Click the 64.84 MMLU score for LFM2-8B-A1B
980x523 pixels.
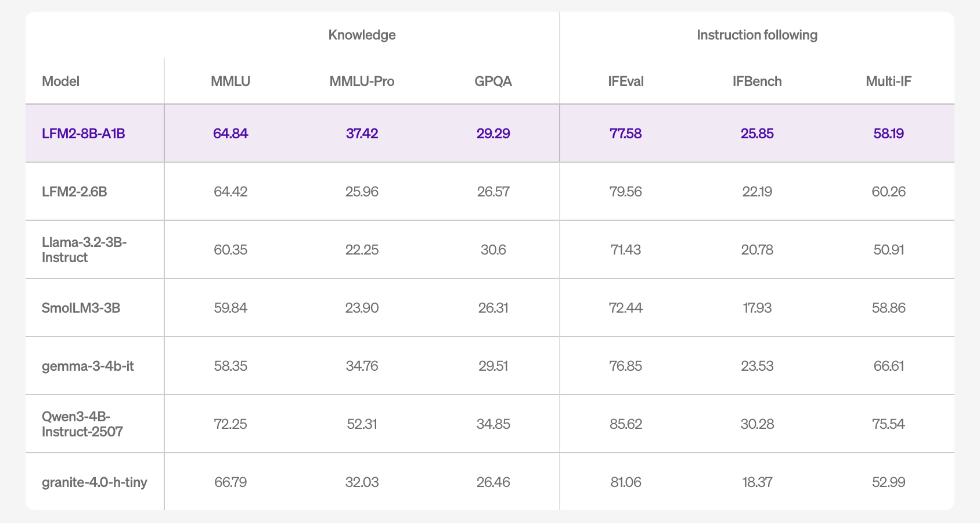coord(230,134)
